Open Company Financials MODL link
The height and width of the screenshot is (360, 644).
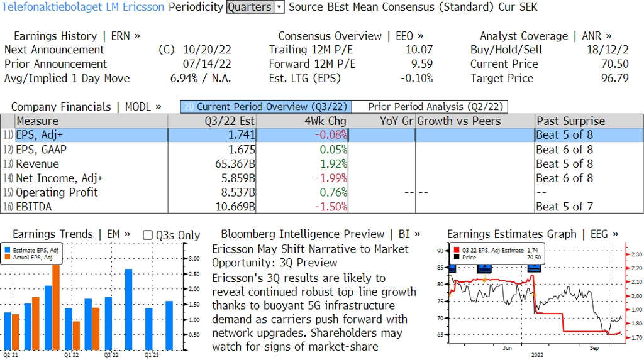tap(86, 107)
